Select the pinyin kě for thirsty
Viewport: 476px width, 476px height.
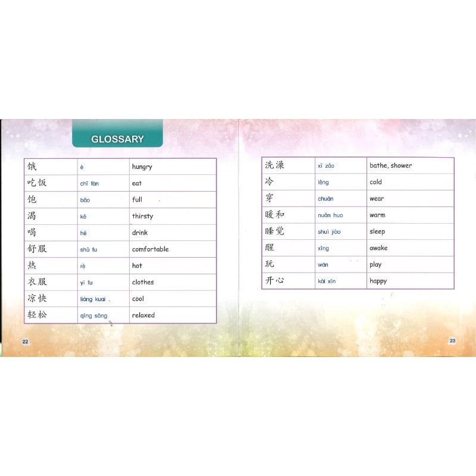coord(84,217)
